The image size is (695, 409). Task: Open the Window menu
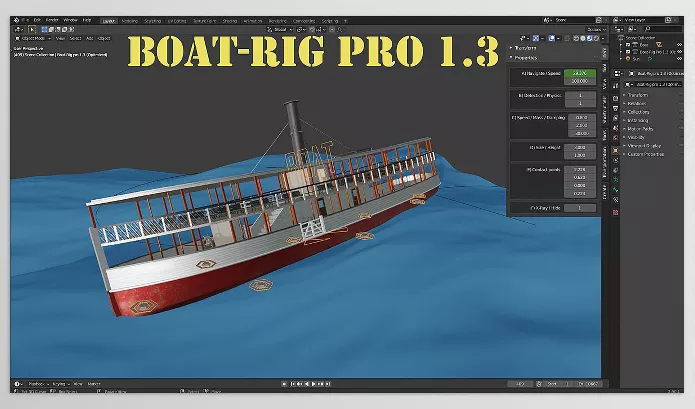pos(70,20)
